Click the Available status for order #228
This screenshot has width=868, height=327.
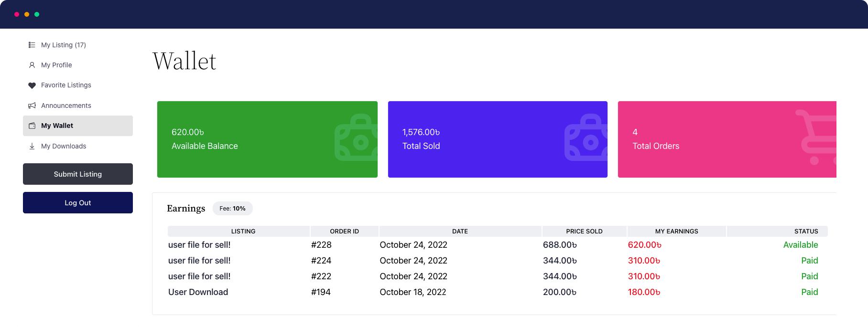800,245
